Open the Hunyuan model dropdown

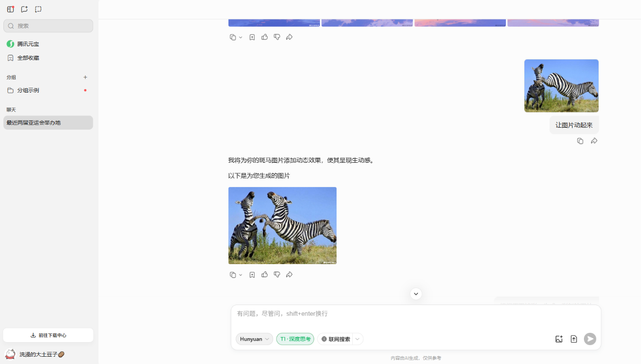tap(254, 339)
